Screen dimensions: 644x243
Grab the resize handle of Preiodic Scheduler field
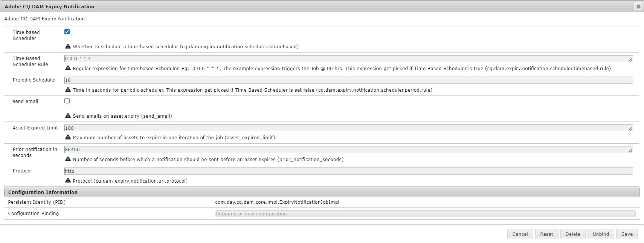tap(630, 81)
